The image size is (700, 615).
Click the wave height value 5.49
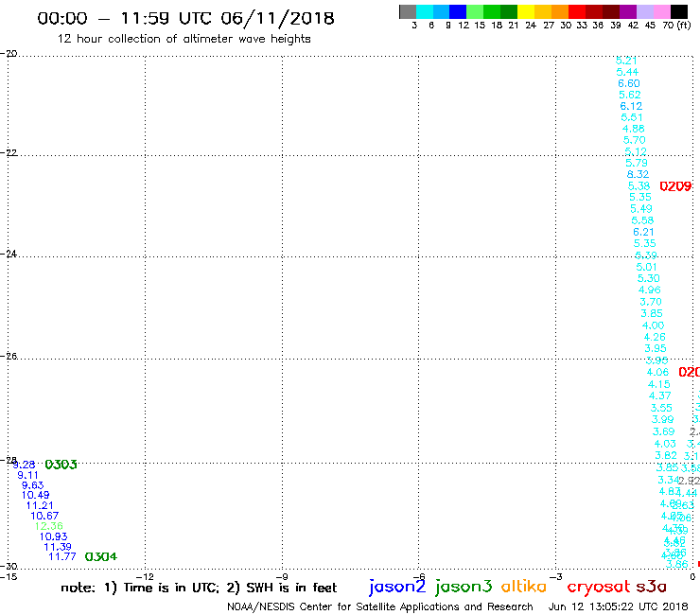(641, 208)
